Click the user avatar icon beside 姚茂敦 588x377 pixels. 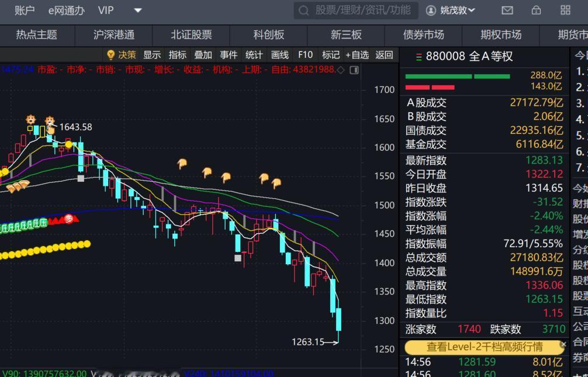tap(431, 11)
